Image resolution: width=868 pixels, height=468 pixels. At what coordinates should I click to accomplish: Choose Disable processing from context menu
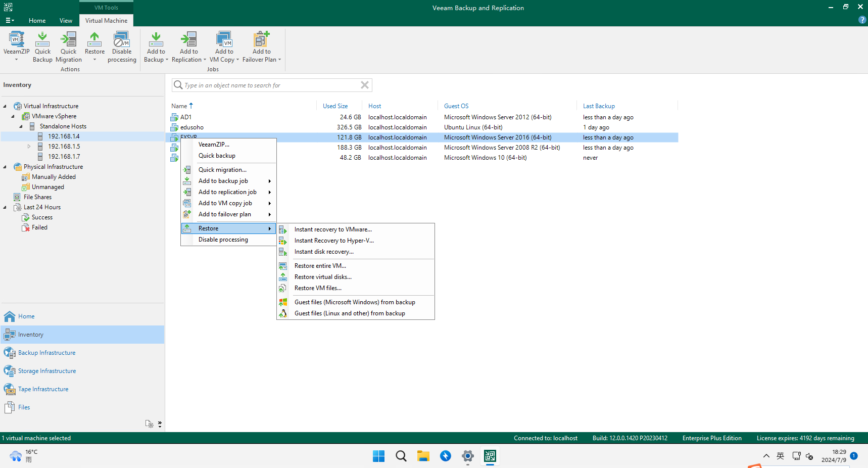(x=228, y=240)
